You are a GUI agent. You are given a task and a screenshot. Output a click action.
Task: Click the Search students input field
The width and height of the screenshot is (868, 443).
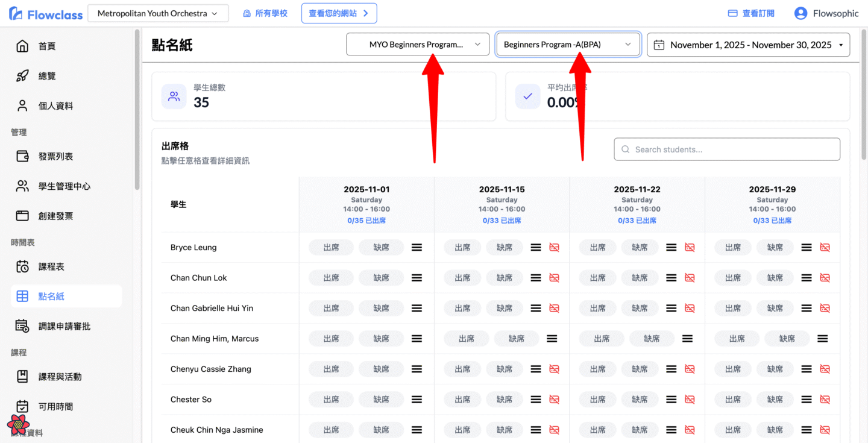pyautogui.click(x=726, y=149)
